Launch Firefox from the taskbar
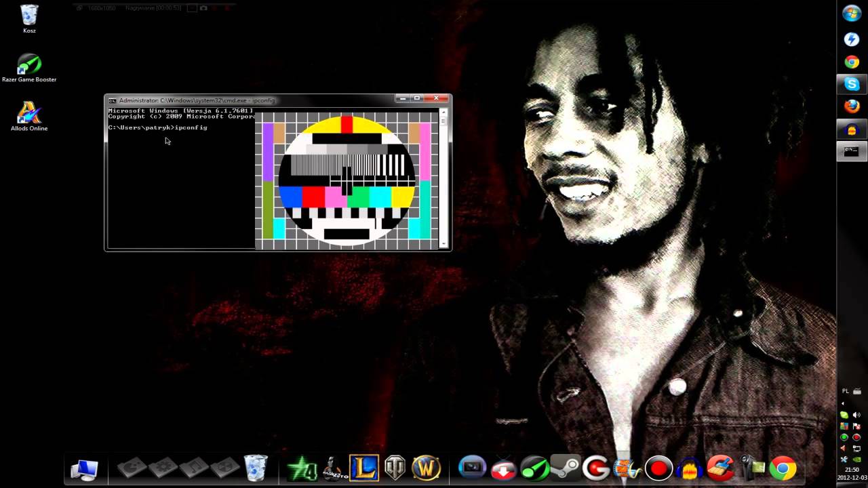 [852, 106]
